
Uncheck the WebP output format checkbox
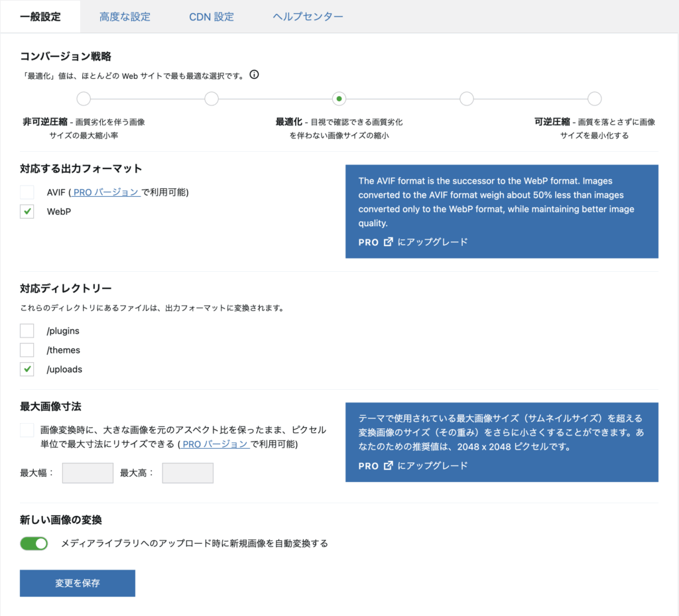tap(27, 212)
